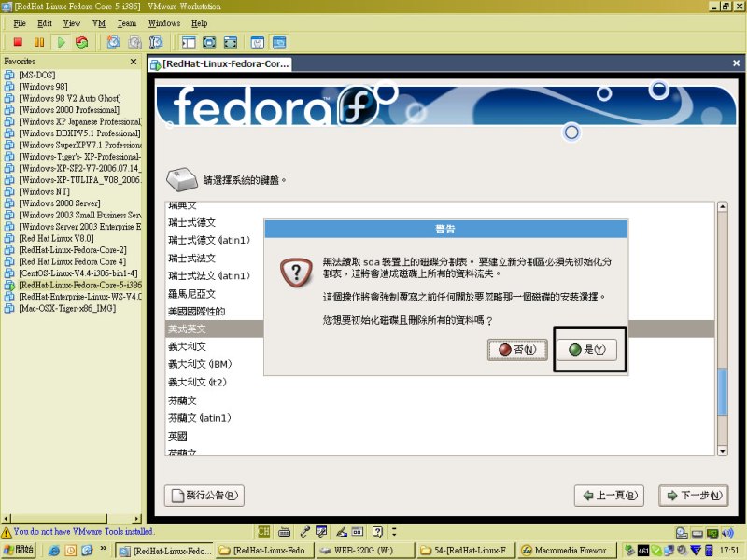Switch to Summary view toolbar icon
Screen dimensions: 747x560
(x=258, y=42)
